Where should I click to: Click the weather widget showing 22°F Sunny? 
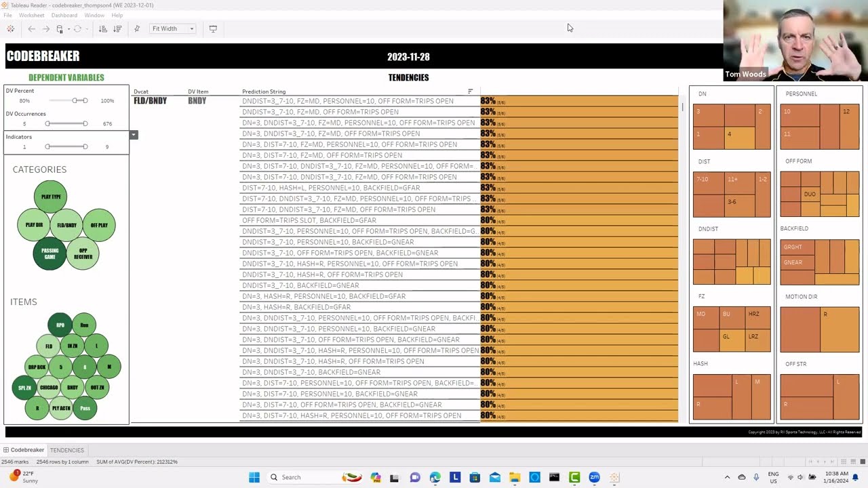coord(23,477)
